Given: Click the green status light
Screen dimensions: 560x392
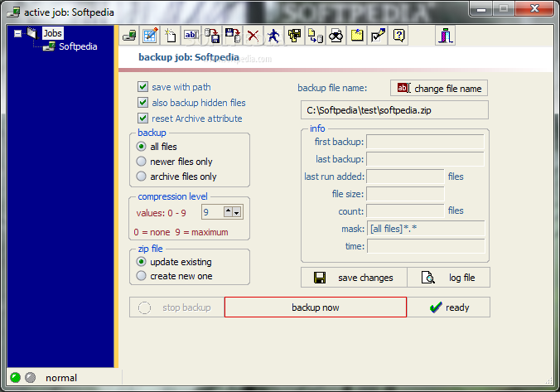Looking at the screenshot, I should tap(16, 377).
